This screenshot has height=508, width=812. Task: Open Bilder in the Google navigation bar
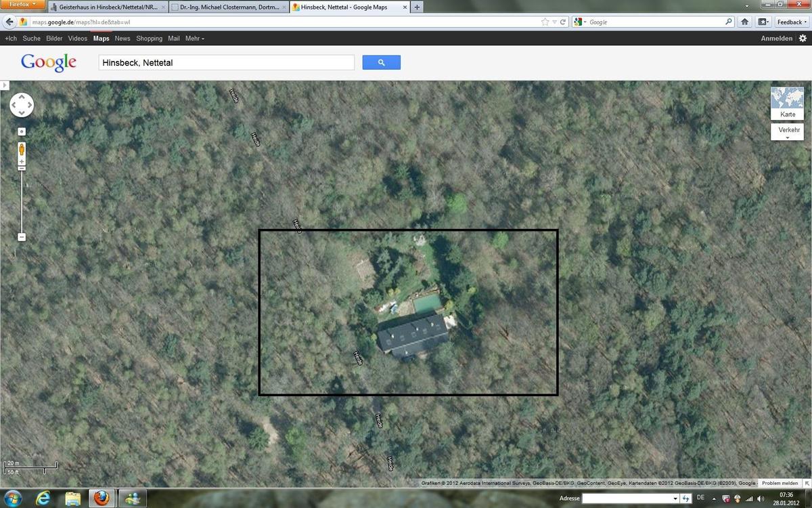(x=54, y=39)
